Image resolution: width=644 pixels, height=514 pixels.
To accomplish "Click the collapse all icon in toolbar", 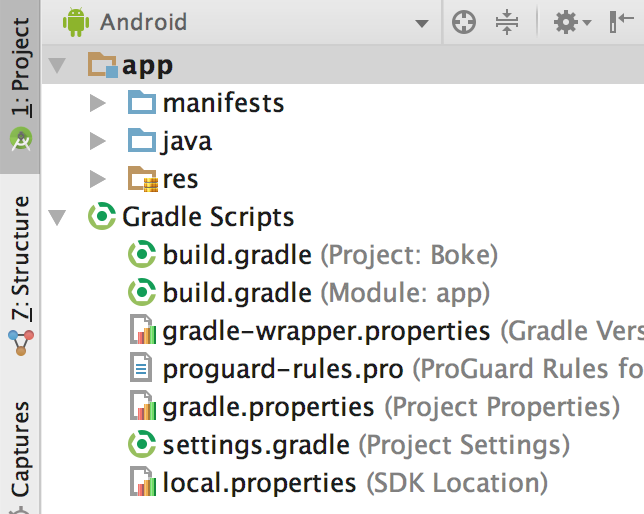I will (x=508, y=23).
